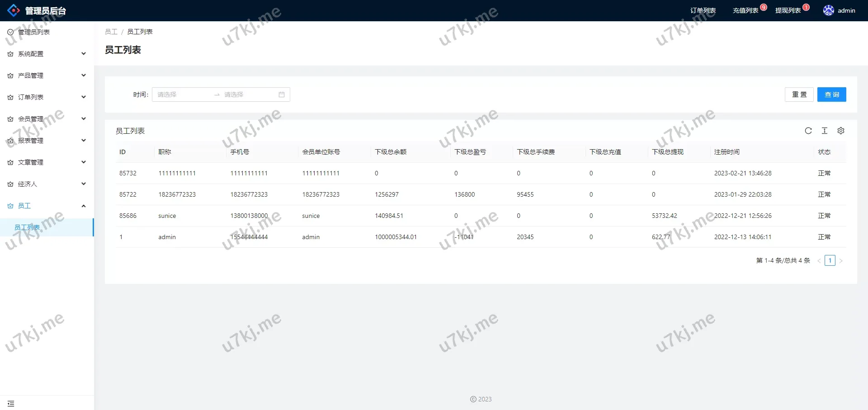
Task: Open 订单列表 in the top navigation
Action: tap(703, 10)
